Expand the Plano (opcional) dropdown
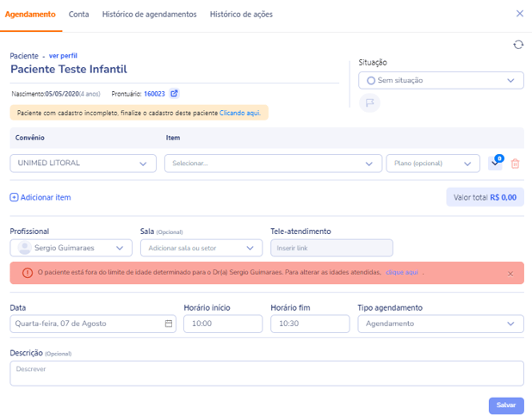532x420 pixels. [433, 164]
